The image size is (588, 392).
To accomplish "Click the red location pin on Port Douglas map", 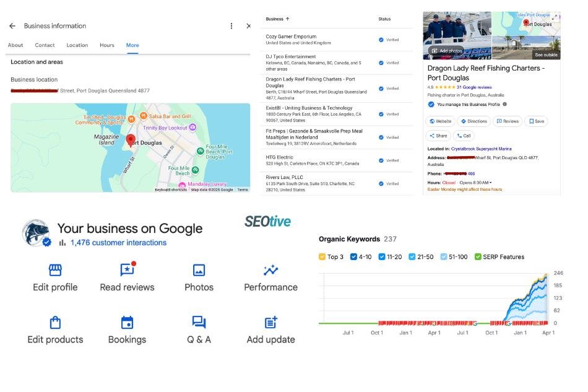I will [x=131, y=141].
